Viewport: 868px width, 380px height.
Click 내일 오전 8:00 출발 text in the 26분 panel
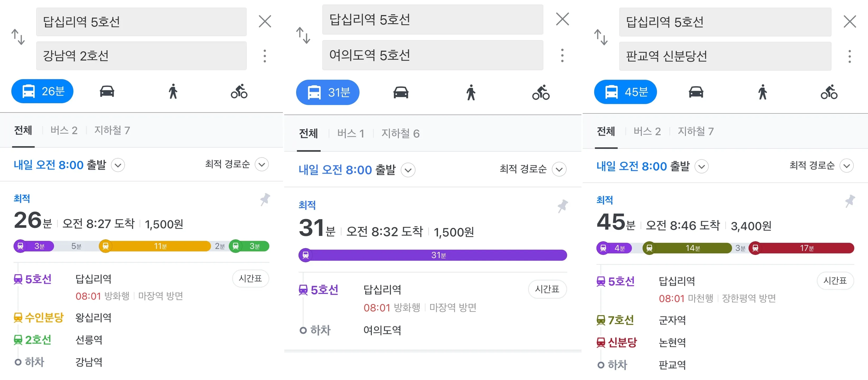[x=60, y=165]
